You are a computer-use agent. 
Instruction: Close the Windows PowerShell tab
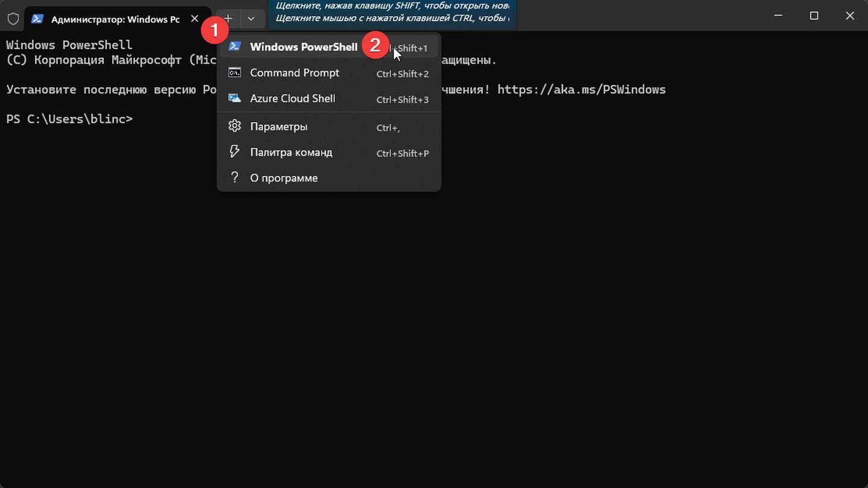[x=195, y=19]
